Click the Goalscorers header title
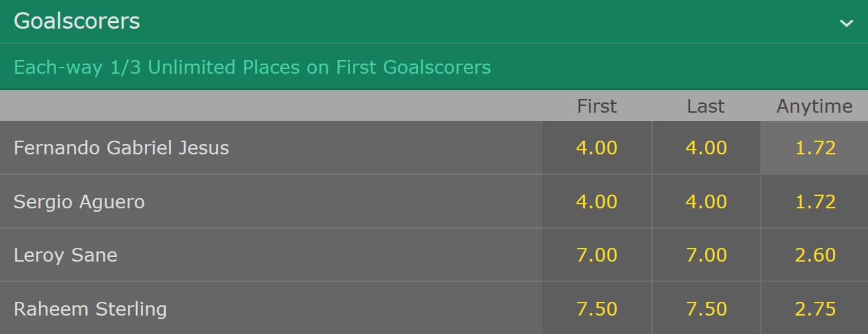868x334 pixels. (77, 21)
